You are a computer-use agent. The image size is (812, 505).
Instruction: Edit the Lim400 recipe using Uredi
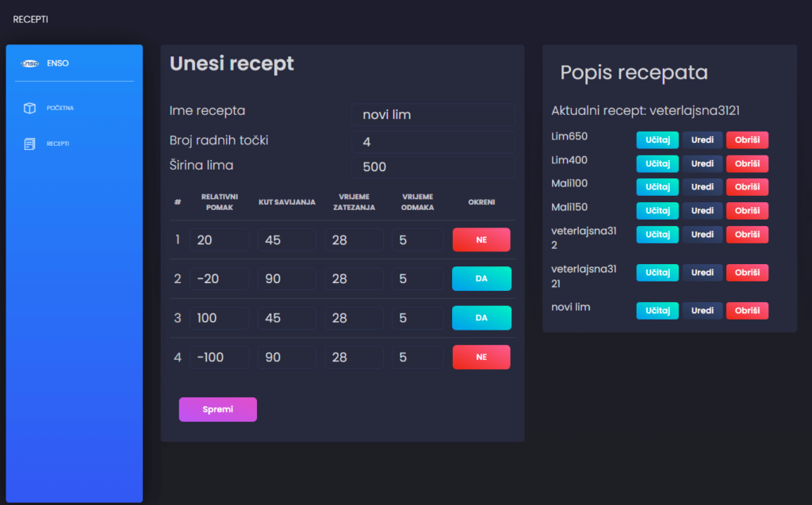tap(703, 163)
